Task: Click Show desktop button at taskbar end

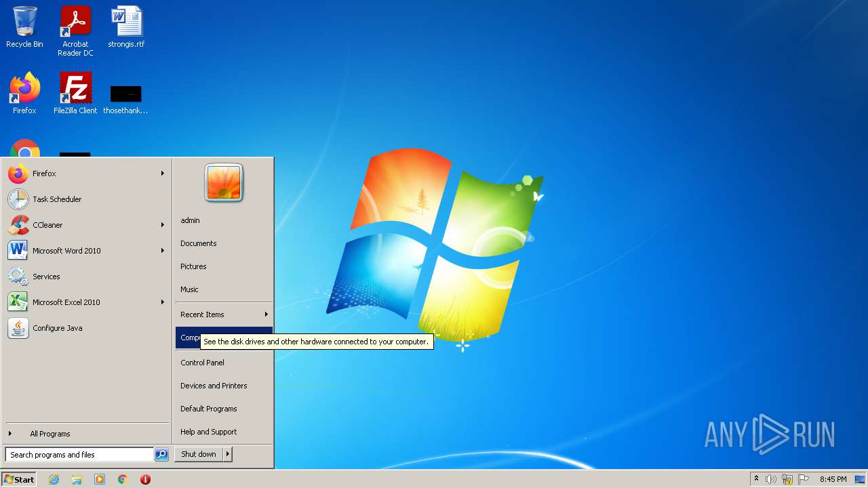Action: coord(860,479)
